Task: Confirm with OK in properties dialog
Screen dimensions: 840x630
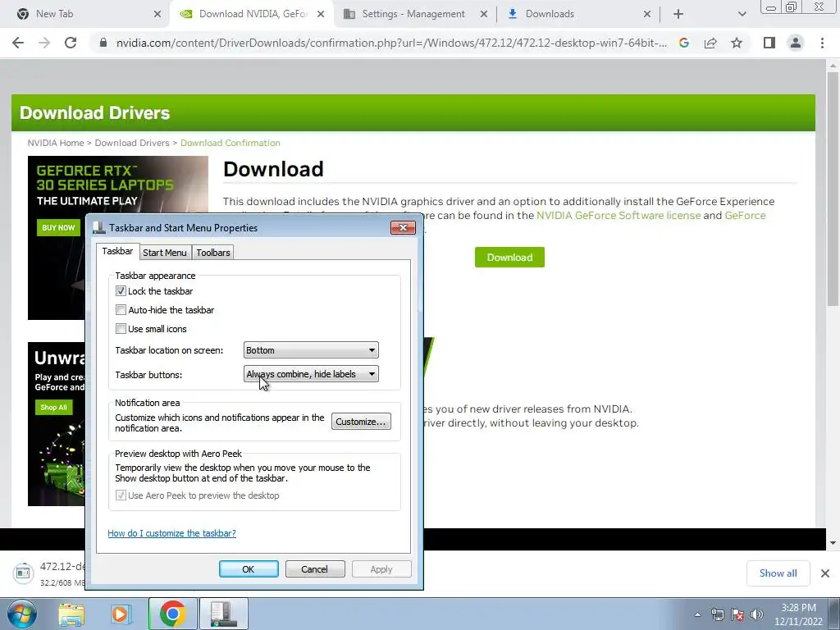Action: (x=249, y=569)
